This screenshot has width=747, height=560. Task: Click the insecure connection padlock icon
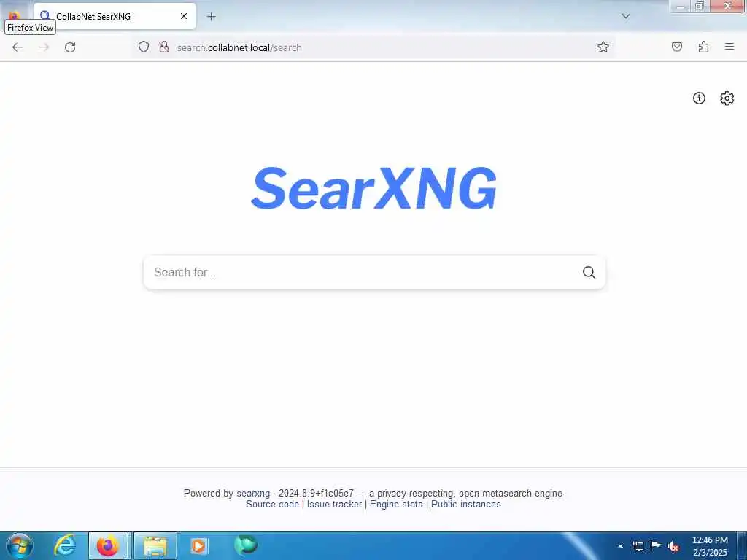[164, 47]
